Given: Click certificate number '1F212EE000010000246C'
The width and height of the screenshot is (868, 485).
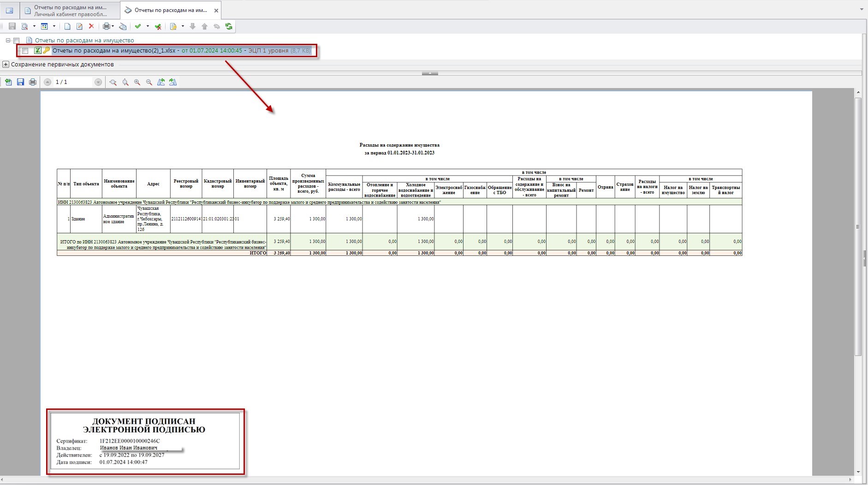Looking at the screenshot, I should 130,441.
